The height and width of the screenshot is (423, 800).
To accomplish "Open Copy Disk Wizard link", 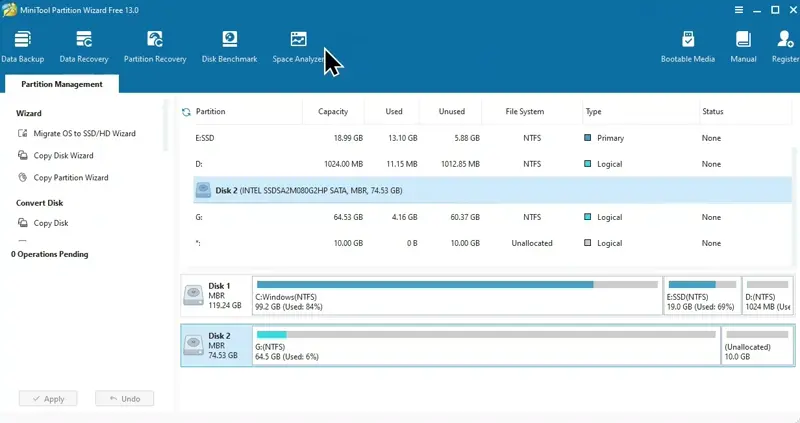I will click(x=63, y=155).
